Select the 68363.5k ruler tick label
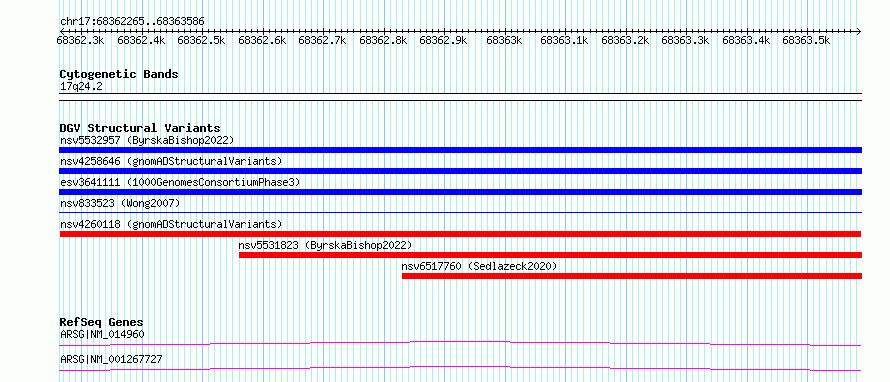This screenshot has height=382, width=890. pyautogui.click(x=806, y=40)
